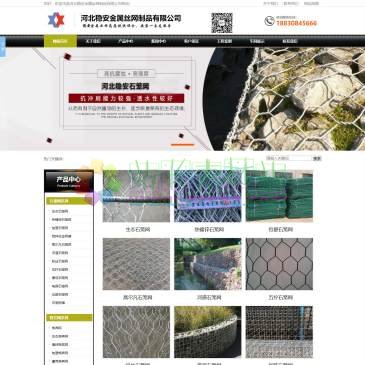Click the 产品中心 sidebar header

pyautogui.click(x=69, y=181)
